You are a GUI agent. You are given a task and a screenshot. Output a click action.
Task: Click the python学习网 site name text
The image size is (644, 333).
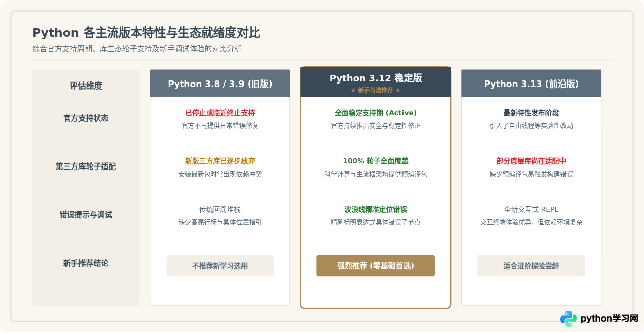tap(609, 319)
